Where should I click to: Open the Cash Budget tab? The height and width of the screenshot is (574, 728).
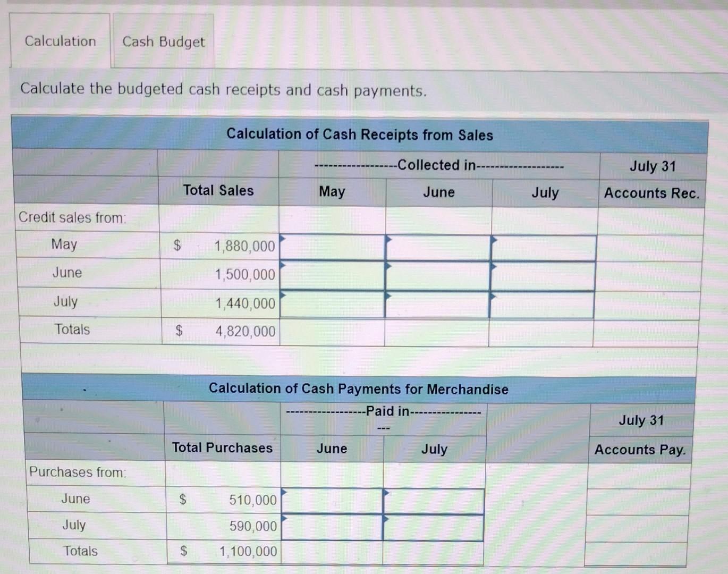coord(163,41)
